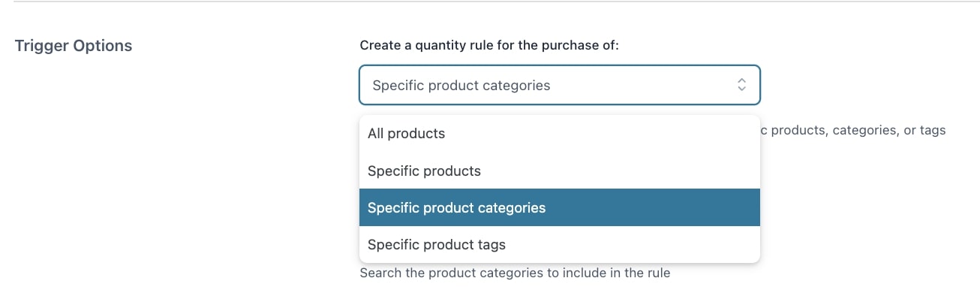Screen dimensions: 980x287
Task: Click the up-down chevron icon in select box
Action: click(741, 85)
